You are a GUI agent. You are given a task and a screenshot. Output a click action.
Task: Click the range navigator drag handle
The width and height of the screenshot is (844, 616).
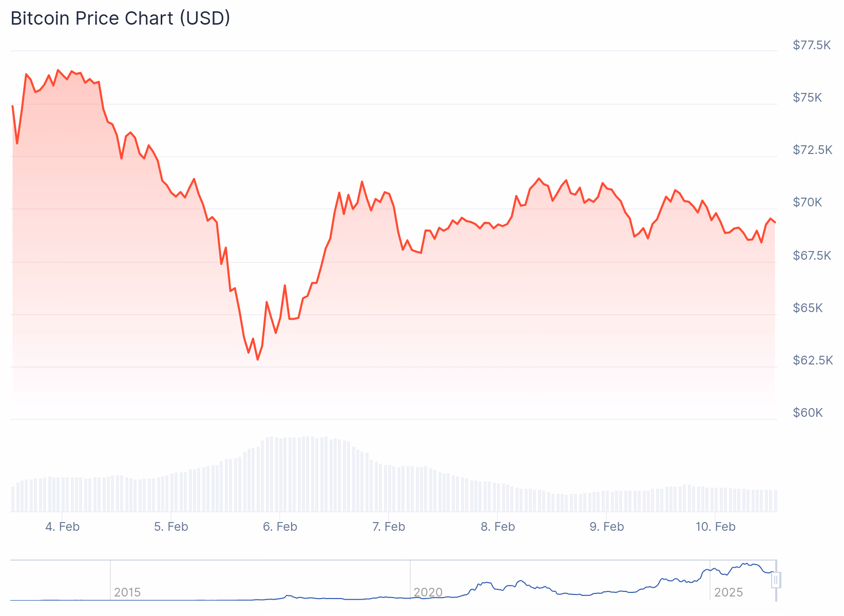[x=776, y=580]
